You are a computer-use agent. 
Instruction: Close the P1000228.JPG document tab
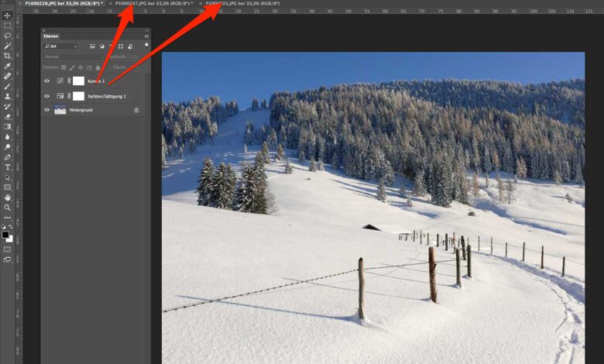pyautogui.click(x=20, y=3)
